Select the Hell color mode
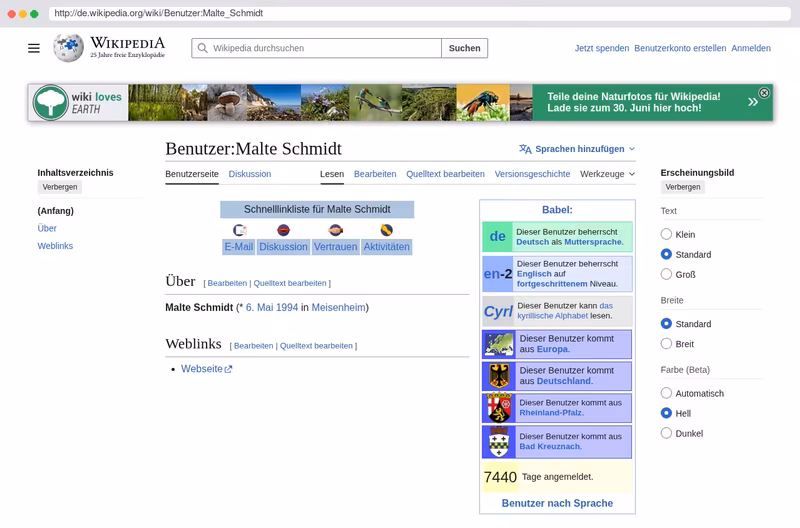 point(666,413)
